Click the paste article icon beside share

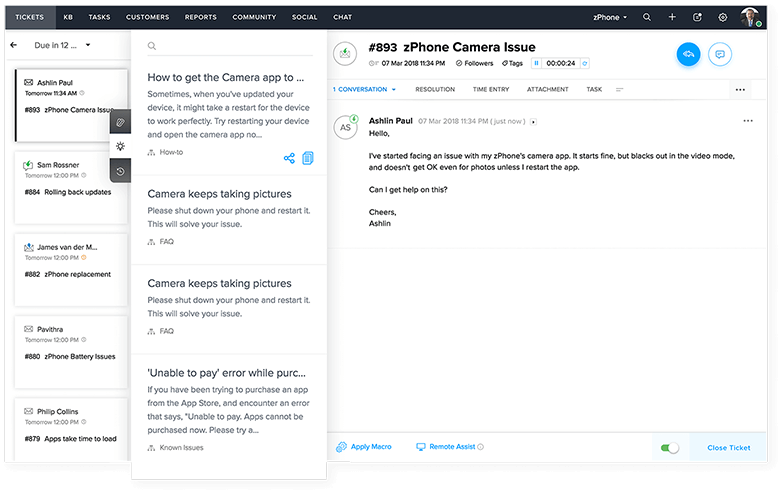pos(308,158)
